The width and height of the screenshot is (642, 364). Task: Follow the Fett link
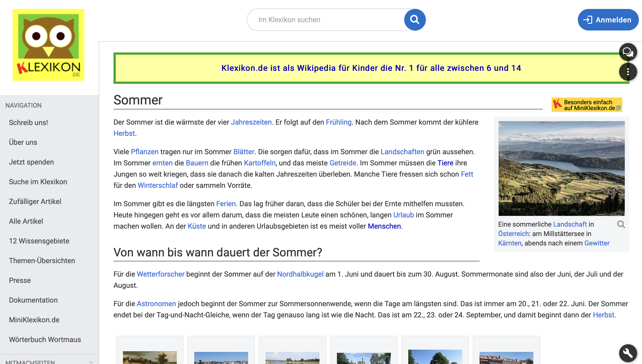click(467, 174)
